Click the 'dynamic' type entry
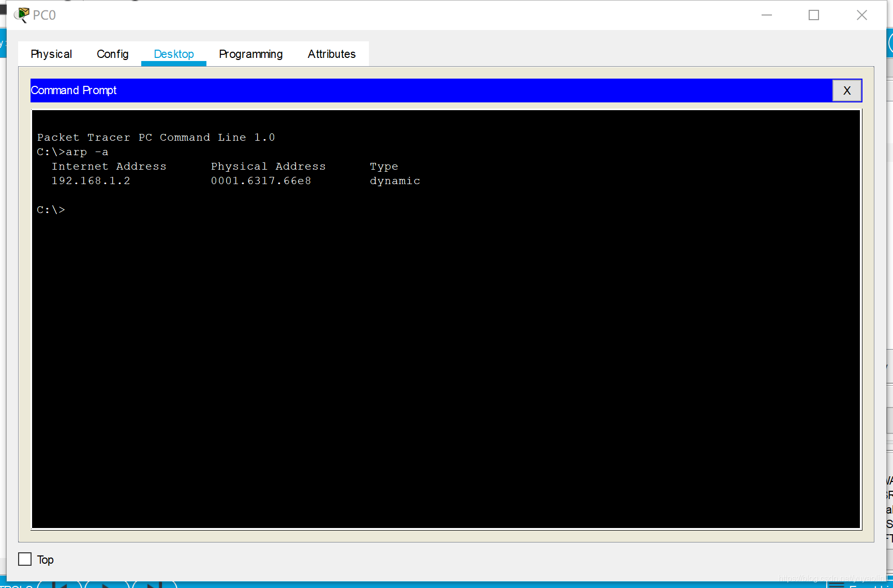 click(395, 180)
